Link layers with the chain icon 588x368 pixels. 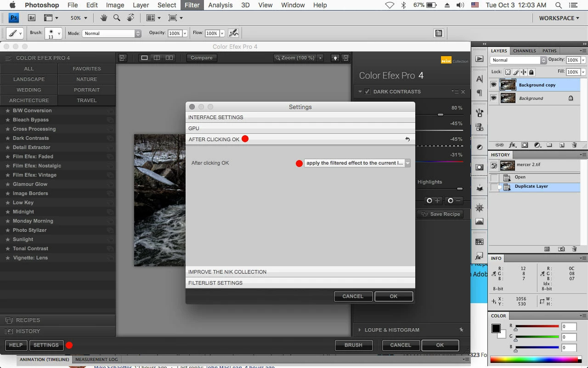pyautogui.click(x=500, y=145)
